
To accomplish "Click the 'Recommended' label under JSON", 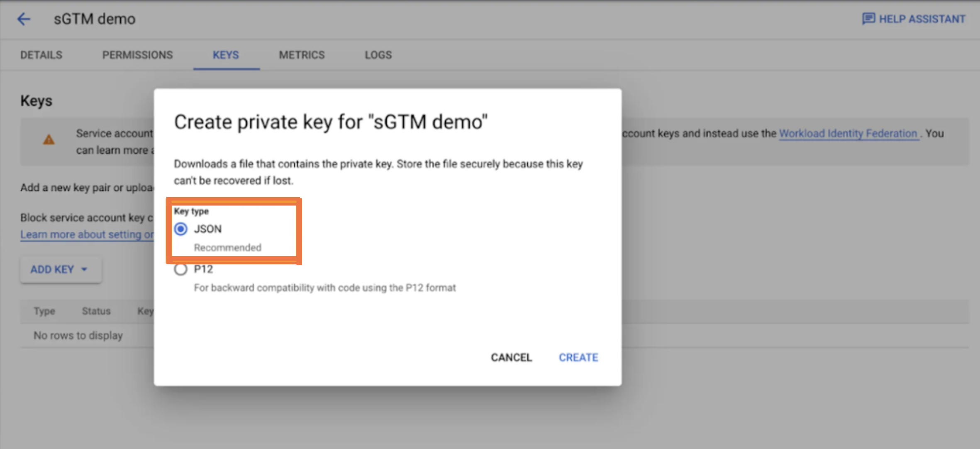I will (228, 248).
